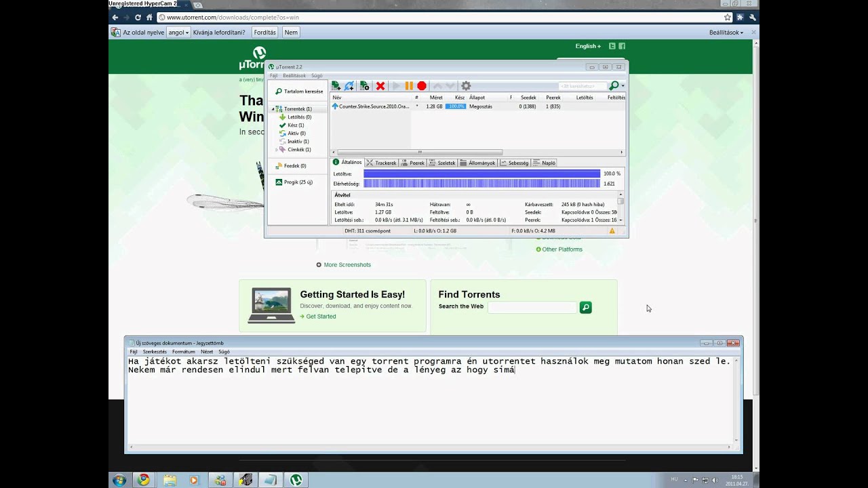Open English + language selector on webpage
The width and height of the screenshot is (868, 488).
588,46
